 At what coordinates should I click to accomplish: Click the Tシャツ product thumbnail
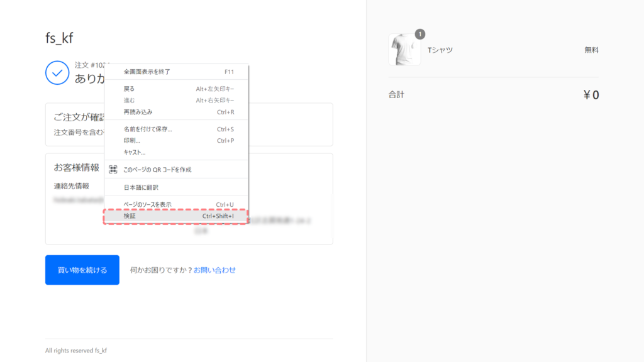coord(404,50)
